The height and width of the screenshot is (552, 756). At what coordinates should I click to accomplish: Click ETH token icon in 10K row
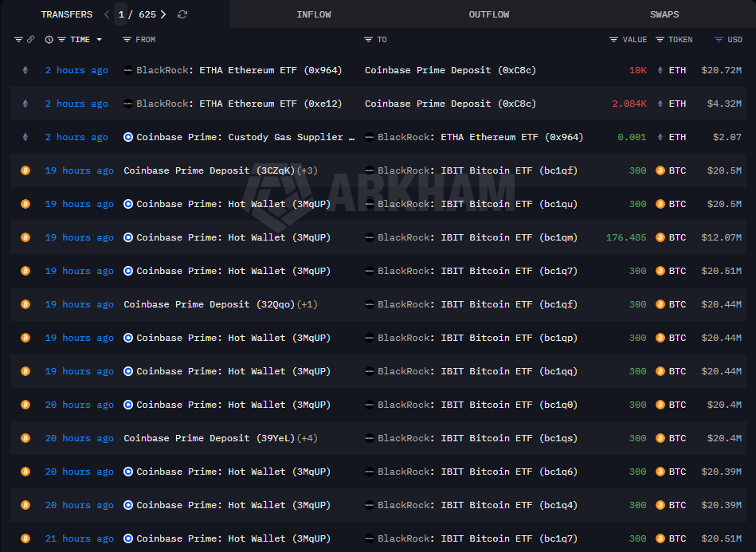(660, 70)
